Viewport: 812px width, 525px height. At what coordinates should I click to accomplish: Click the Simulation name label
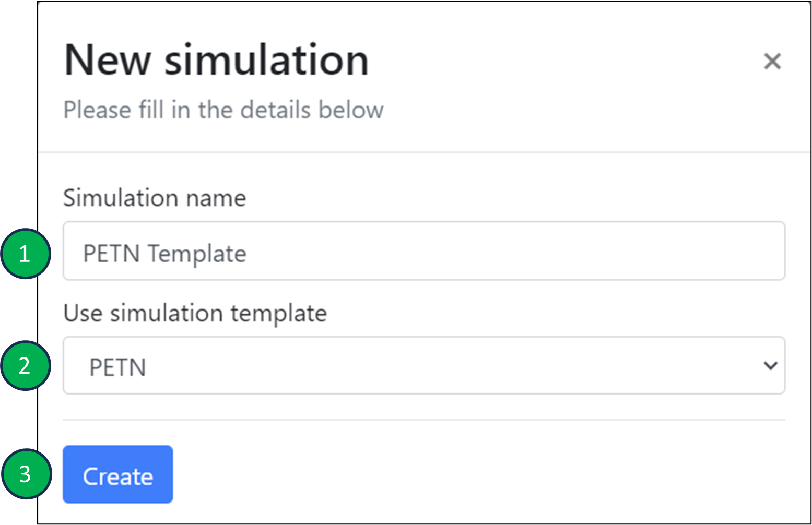click(x=154, y=198)
